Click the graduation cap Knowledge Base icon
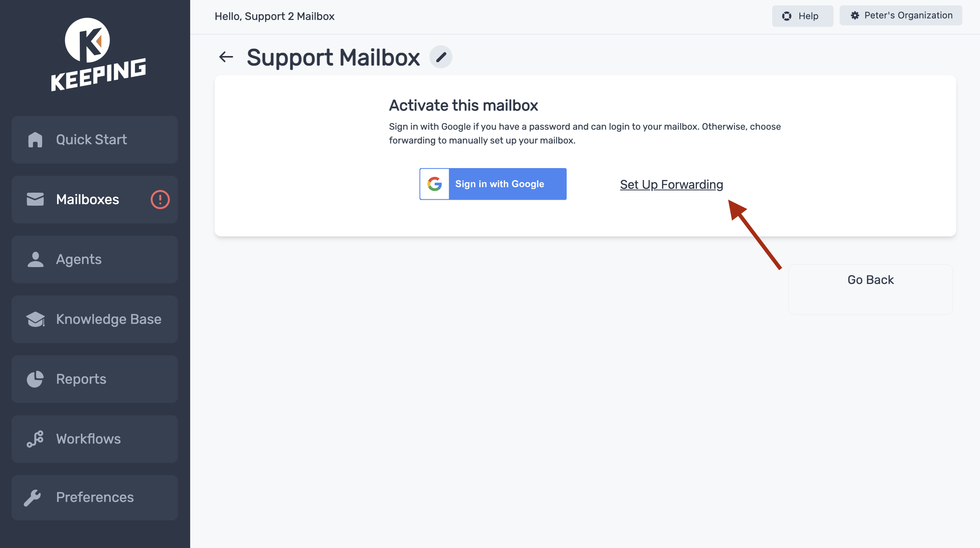This screenshot has height=548, width=980. click(36, 319)
